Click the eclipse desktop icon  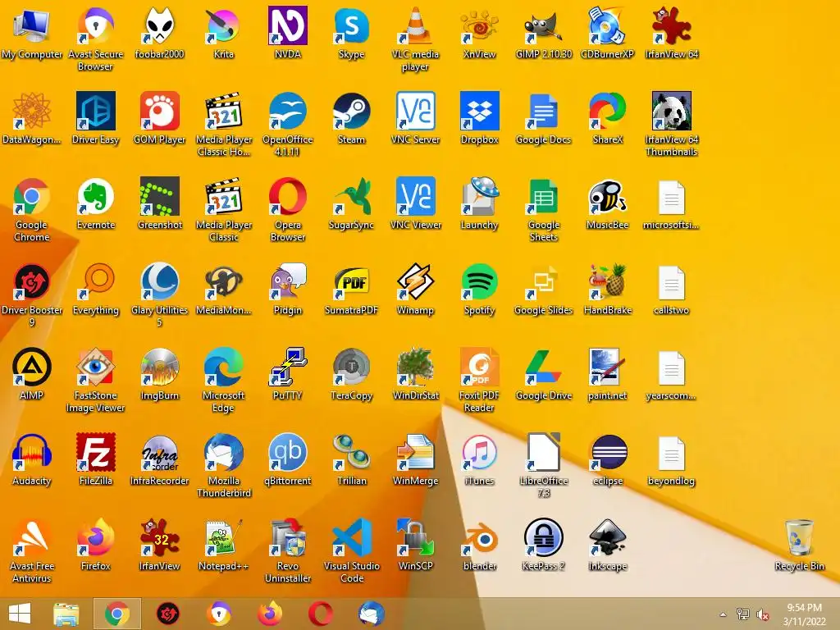(x=608, y=459)
